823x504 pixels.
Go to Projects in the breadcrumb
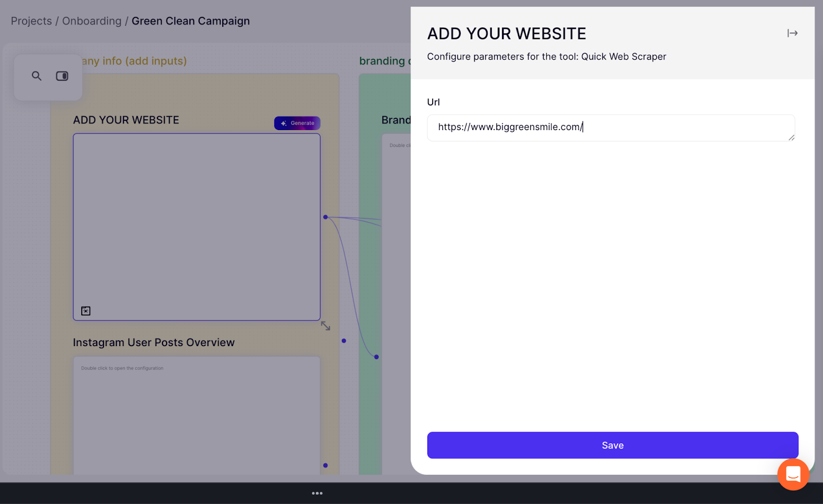pos(31,21)
